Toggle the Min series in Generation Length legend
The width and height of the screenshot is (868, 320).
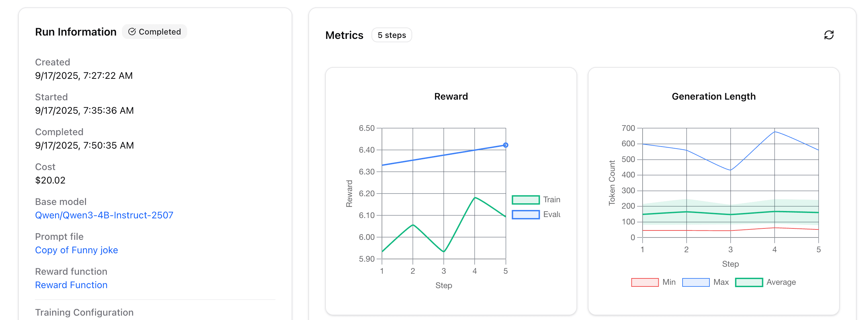click(645, 282)
